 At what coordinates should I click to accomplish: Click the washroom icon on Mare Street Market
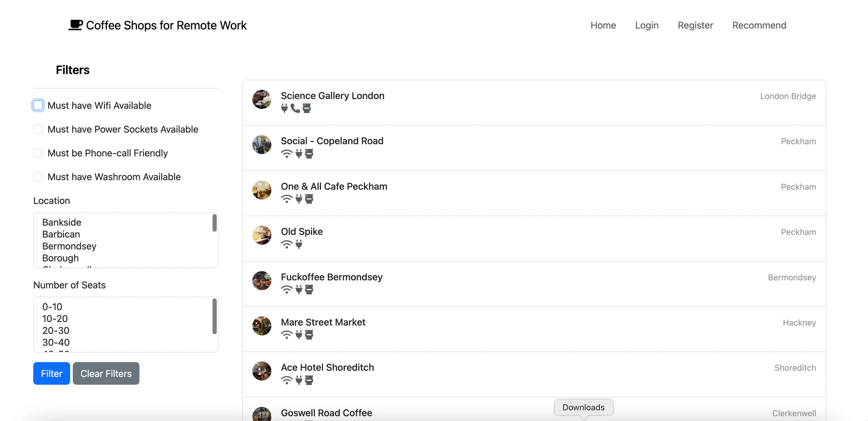[x=309, y=334]
